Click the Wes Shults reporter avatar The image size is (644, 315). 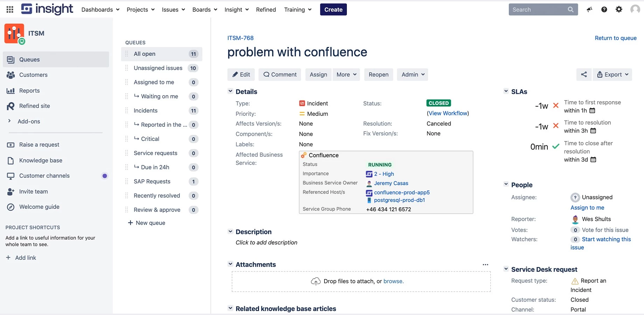575,219
